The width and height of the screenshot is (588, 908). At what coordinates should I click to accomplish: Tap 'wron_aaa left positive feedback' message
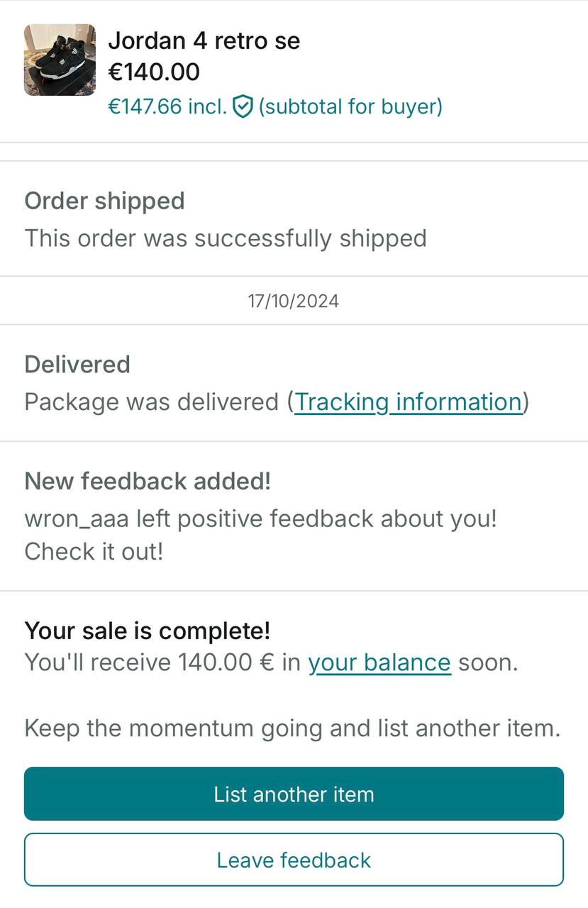click(x=260, y=519)
